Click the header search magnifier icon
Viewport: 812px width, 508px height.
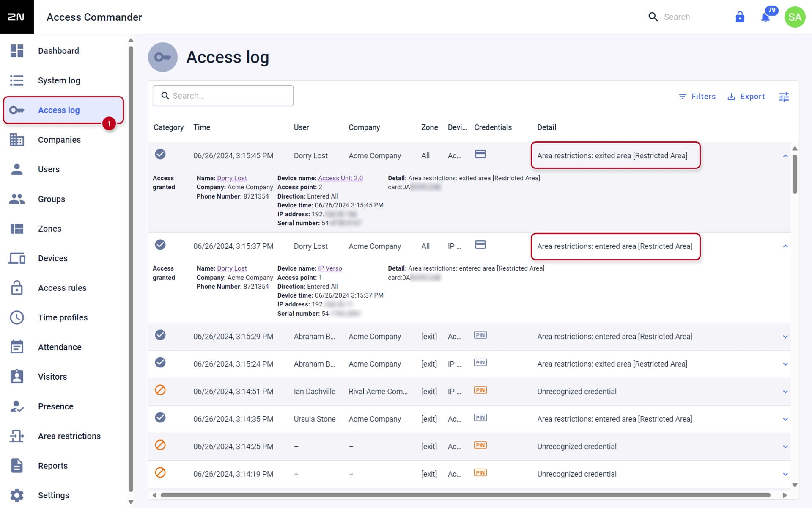[653, 17]
